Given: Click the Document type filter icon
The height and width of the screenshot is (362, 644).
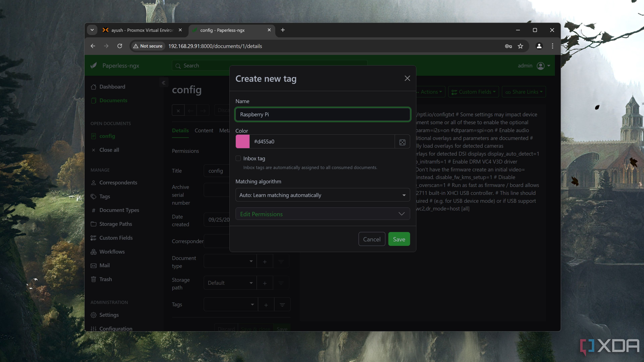Looking at the screenshot, I should (x=281, y=261).
